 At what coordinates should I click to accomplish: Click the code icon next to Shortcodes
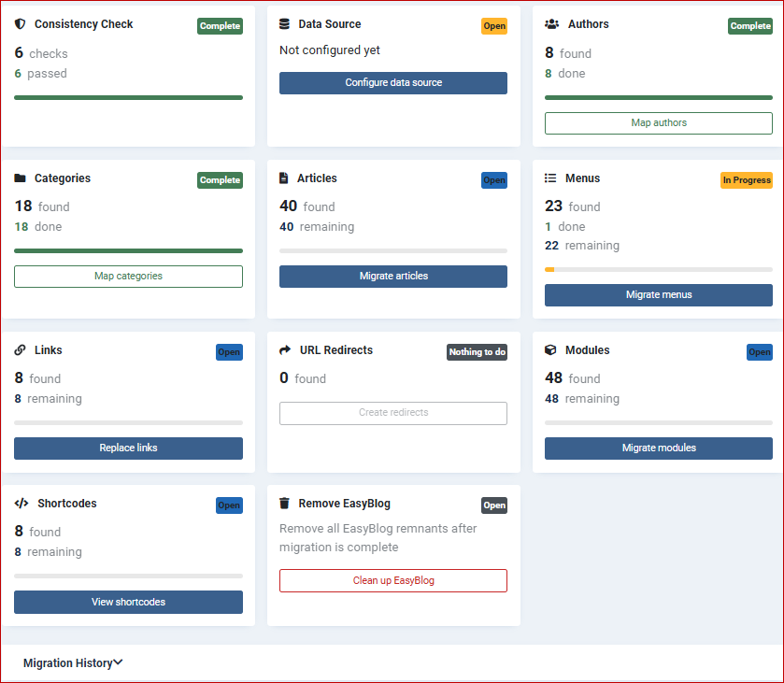coord(21,504)
